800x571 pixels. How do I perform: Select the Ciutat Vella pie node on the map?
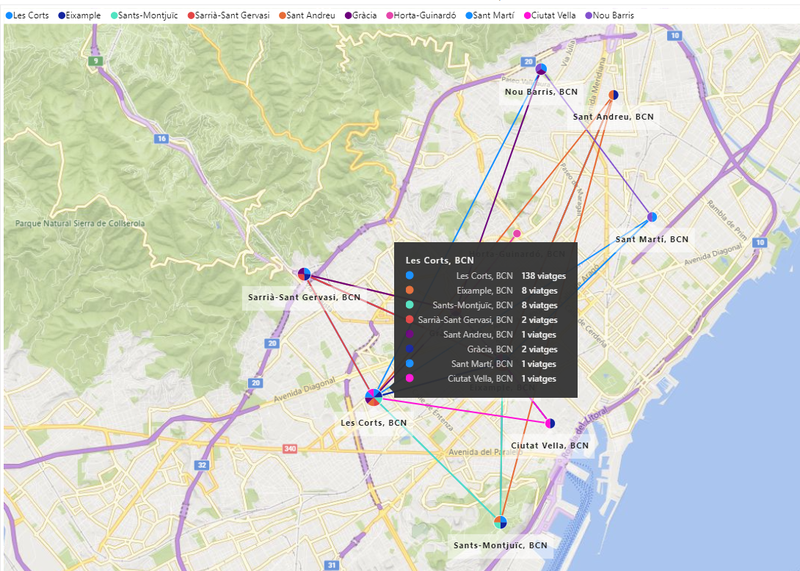tap(550, 423)
